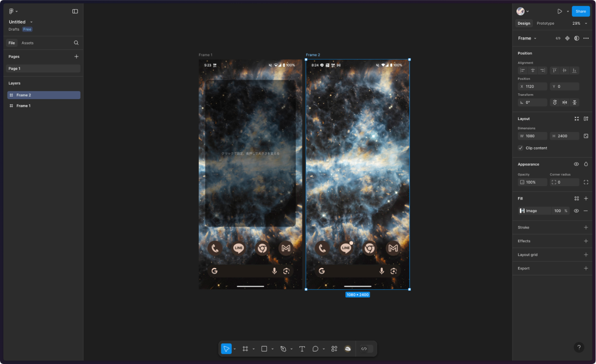The width and height of the screenshot is (596, 364).
Task: Toggle the Clip content checkbox
Action: click(x=520, y=148)
